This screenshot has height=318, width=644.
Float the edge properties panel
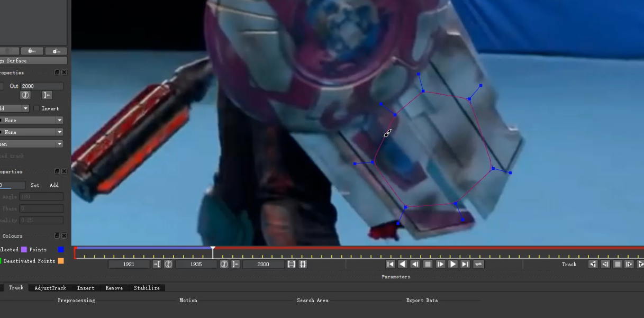(57, 171)
